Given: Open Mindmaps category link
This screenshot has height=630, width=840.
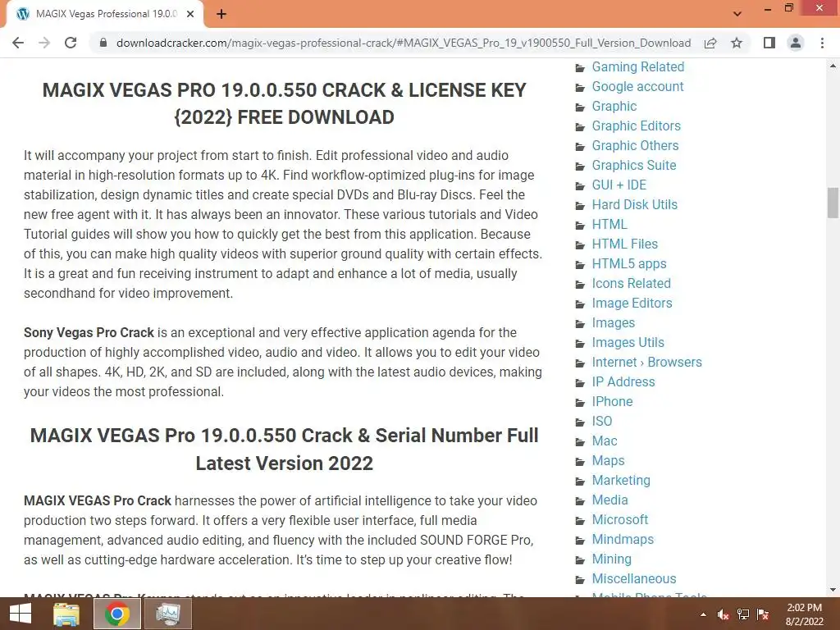Looking at the screenshot, I should coord(623,540).
